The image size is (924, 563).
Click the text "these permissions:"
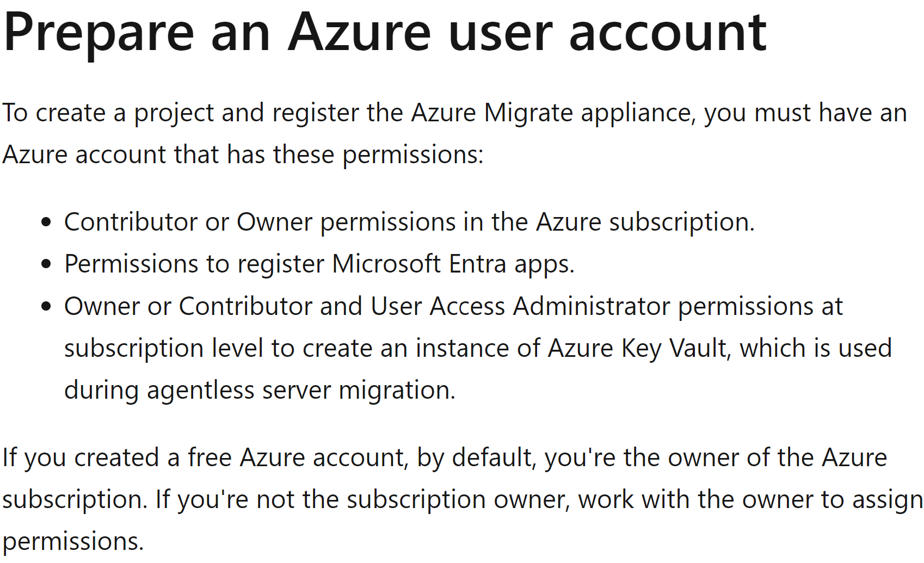378,155
